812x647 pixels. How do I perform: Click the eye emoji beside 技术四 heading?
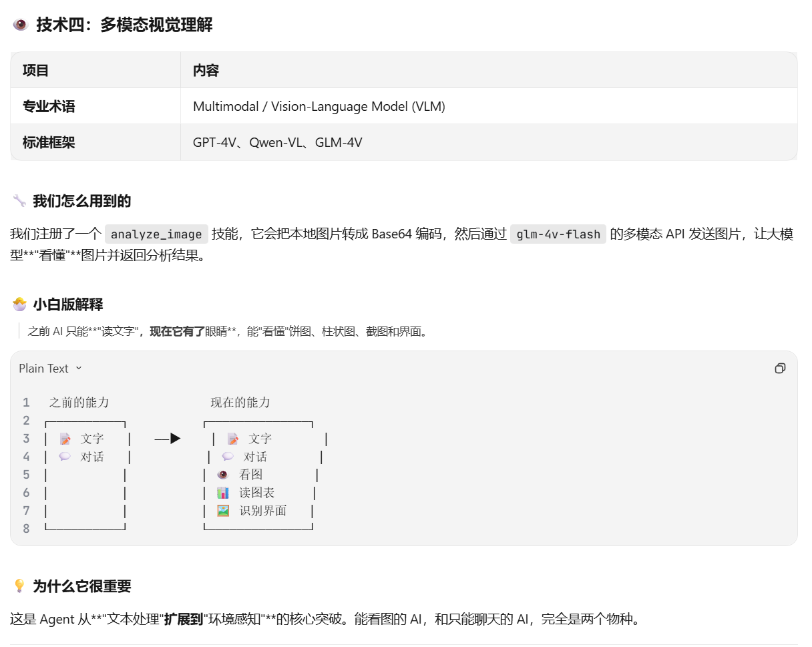click(x=20, y=25)
